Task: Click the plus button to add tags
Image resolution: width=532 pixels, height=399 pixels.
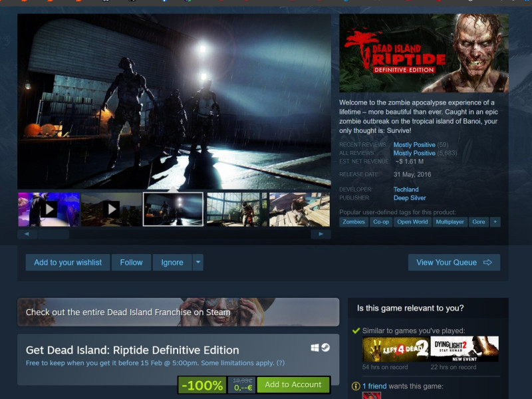Action: coord(495,222)
